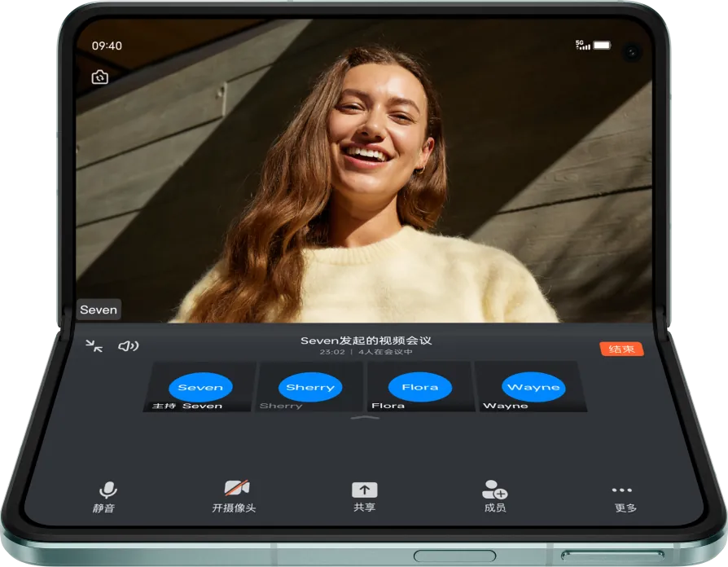Click the Seven name label on video
The width and height of the screenshot is (728, 567).
coord(99,310)
